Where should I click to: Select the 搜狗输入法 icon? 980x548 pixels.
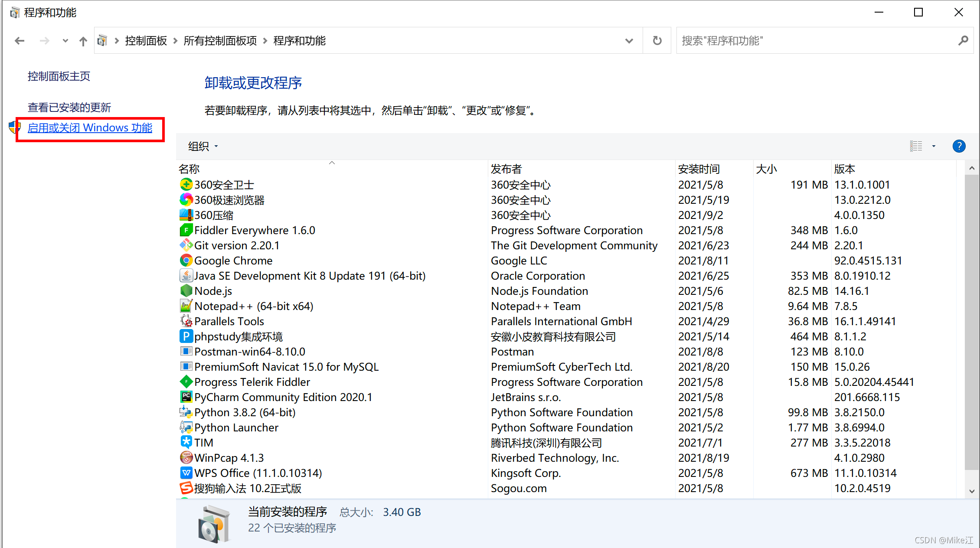point(186,488)
